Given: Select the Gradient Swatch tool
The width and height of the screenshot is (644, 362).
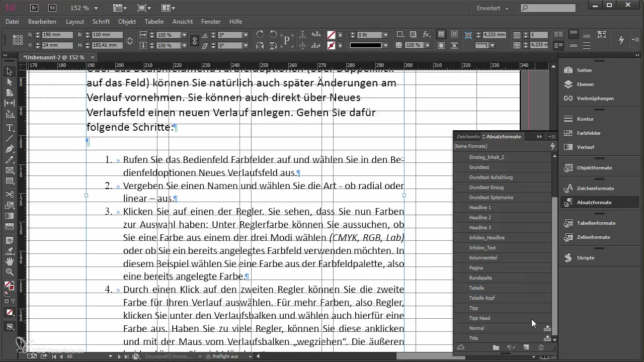Looking at the screenshot, I should (x=9, y=216).
